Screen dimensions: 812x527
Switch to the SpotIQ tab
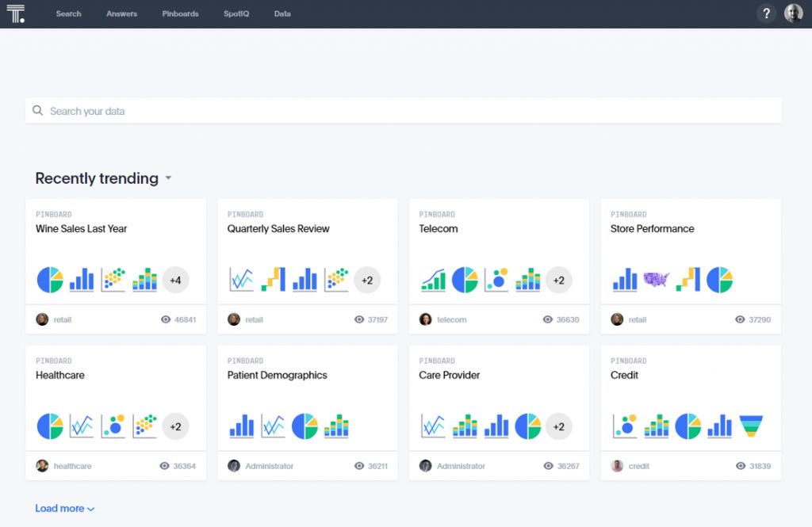click(x=236, y=13)
